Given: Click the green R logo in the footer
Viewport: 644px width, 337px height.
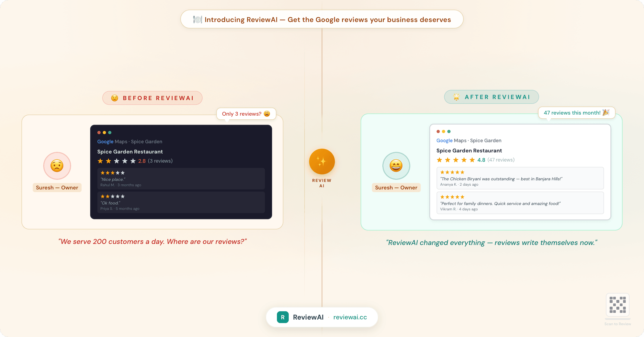Looking at the screenshot, I should [x=283, y=317].
